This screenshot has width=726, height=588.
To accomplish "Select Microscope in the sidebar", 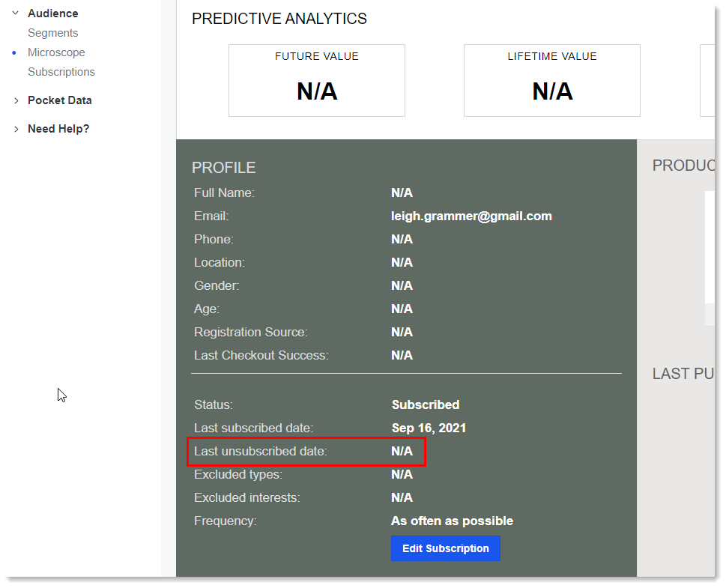I will 56,52.
